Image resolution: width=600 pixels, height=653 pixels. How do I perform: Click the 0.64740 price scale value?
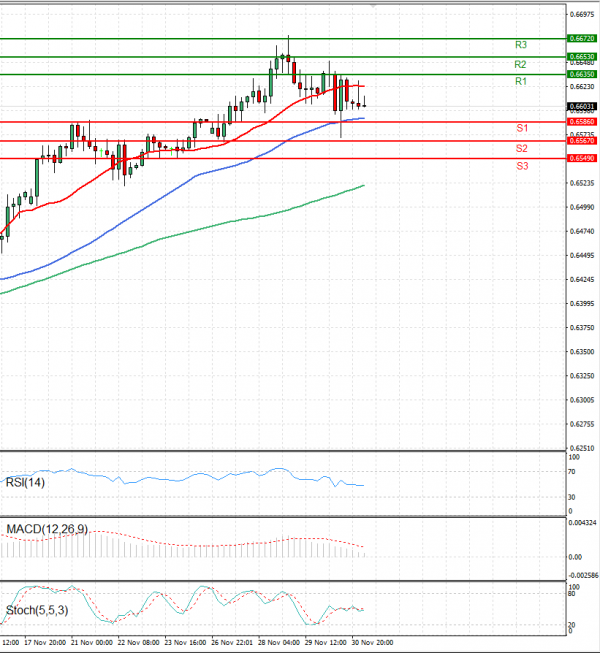tap(582, 231)
